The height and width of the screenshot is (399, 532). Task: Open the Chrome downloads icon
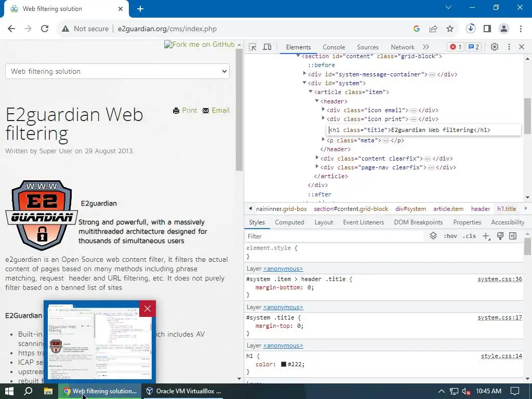point(471,29)
